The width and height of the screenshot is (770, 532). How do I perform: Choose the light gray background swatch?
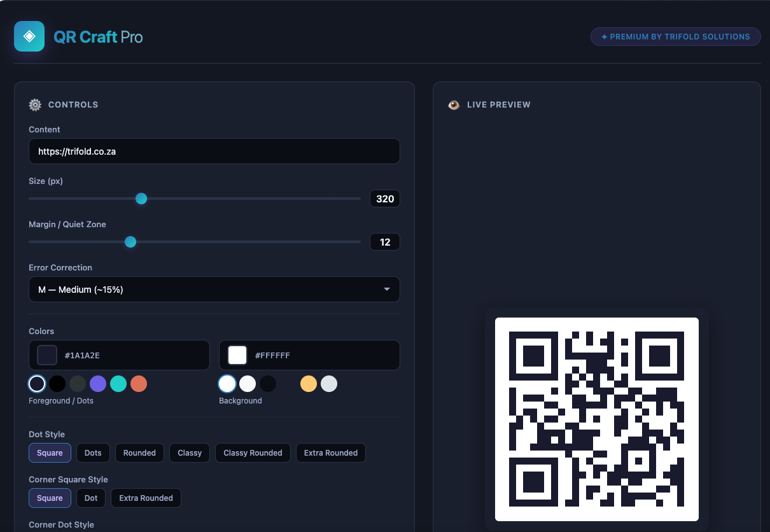click(329, 384)
